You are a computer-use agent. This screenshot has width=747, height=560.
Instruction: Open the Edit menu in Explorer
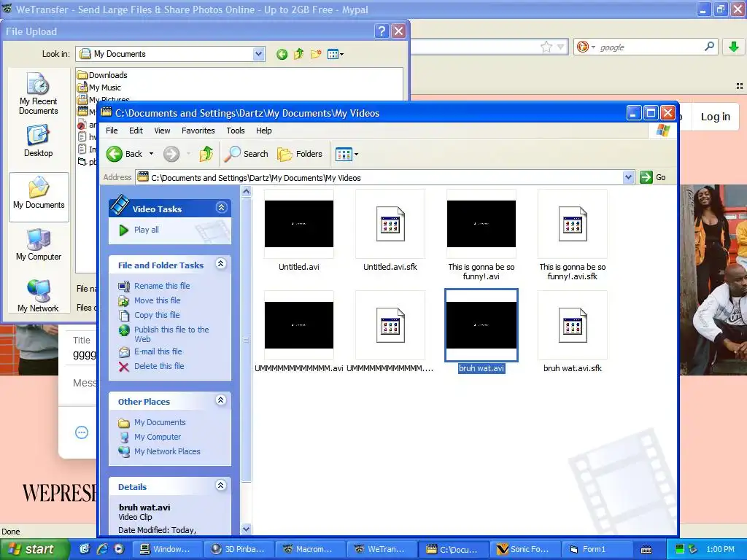pos(136,131)
